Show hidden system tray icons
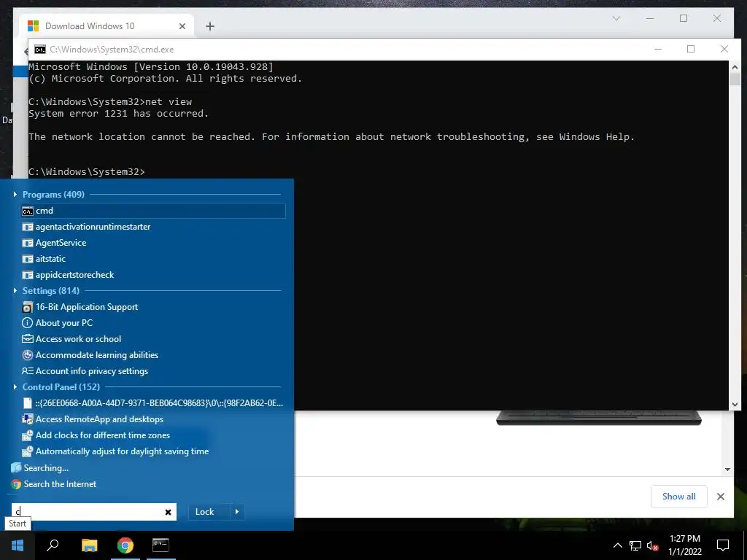Screen dimensions: 747x560 point(617,545)
